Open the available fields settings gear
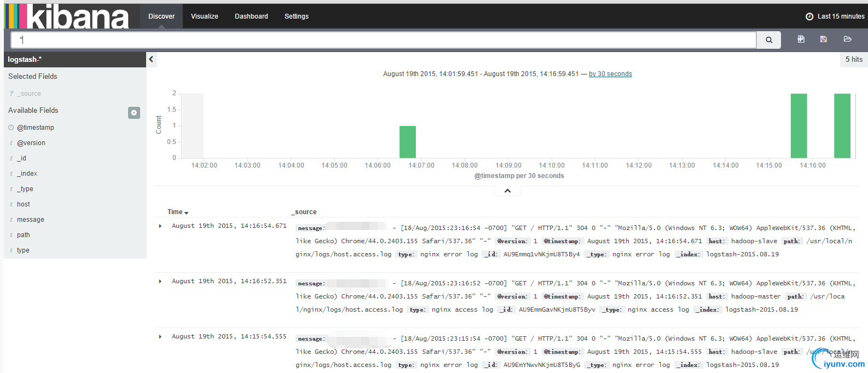The image size is (868, 373). click(x=134, y=113)
